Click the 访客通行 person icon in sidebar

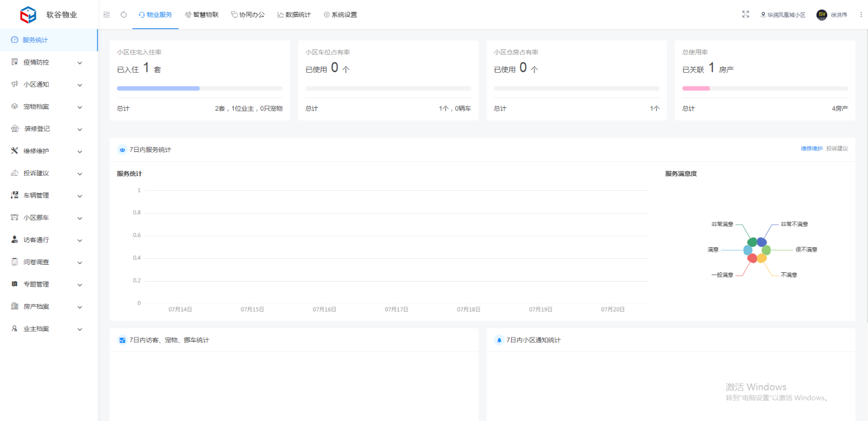[x=15, y=240]
